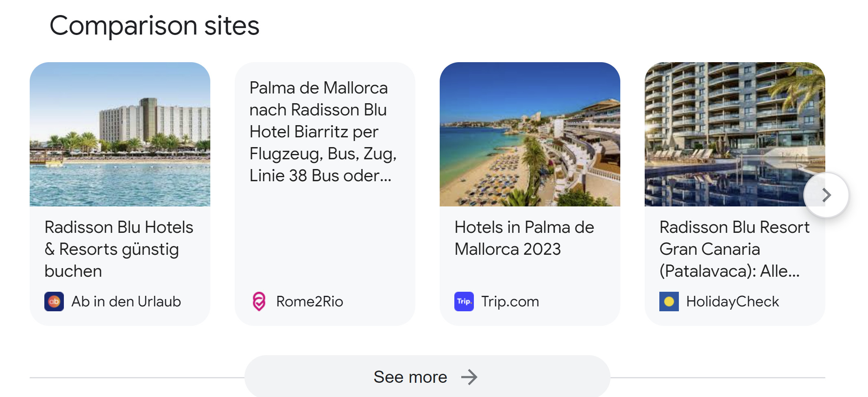Open Radisson Blu Hotels & Resorts günstig buchen

tap(119, 249)
